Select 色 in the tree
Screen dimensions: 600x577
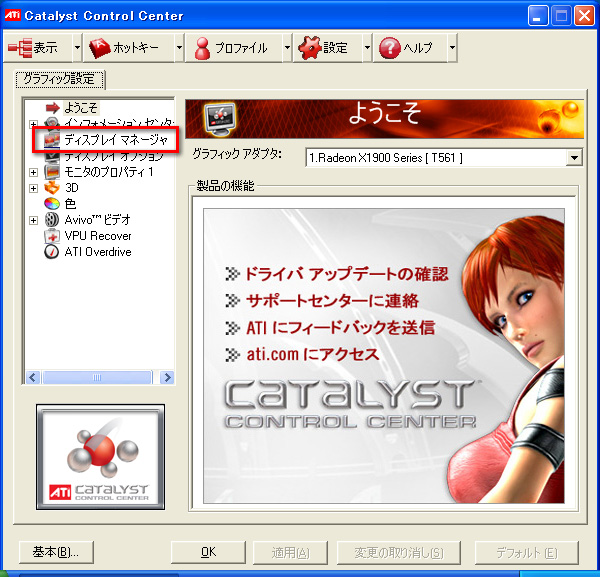70,204
